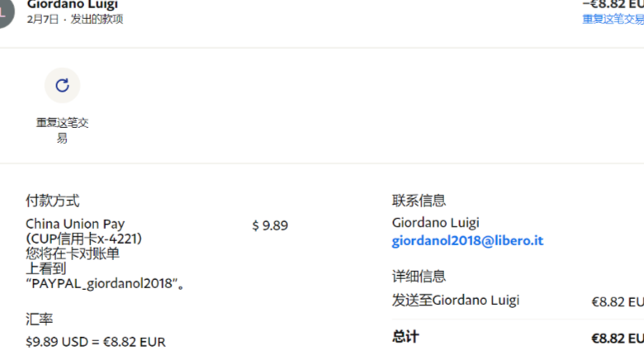Click the 付款方式 section heading
Viewport: 644px width, 351px height.
[52, 201]
